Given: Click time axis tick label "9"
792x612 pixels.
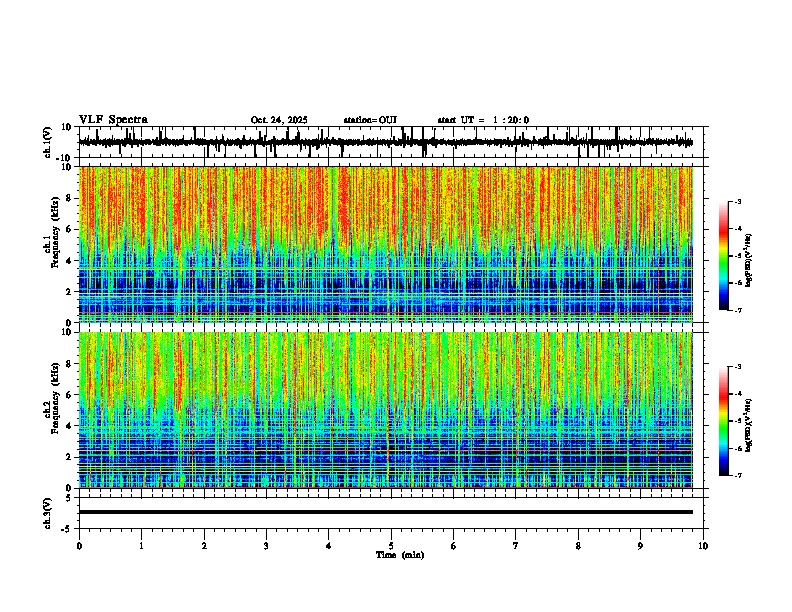Looking at the screenshot, I should (640, 546).
